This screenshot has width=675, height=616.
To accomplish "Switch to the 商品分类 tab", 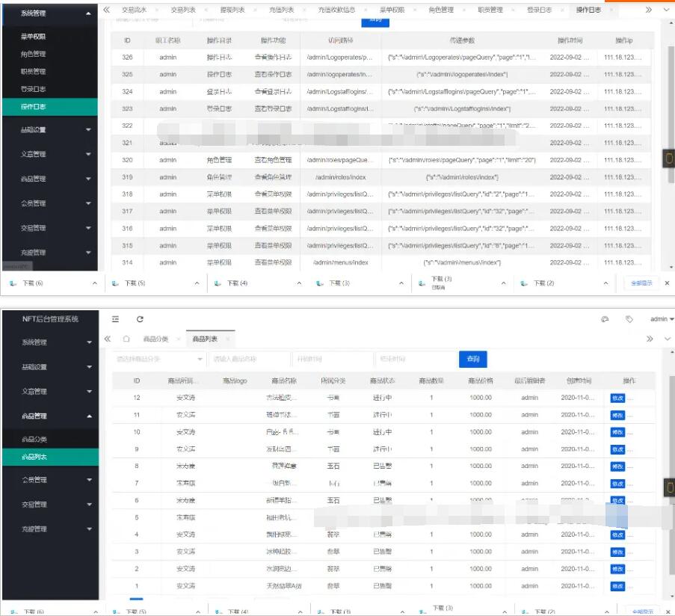I will click(155, 339).
